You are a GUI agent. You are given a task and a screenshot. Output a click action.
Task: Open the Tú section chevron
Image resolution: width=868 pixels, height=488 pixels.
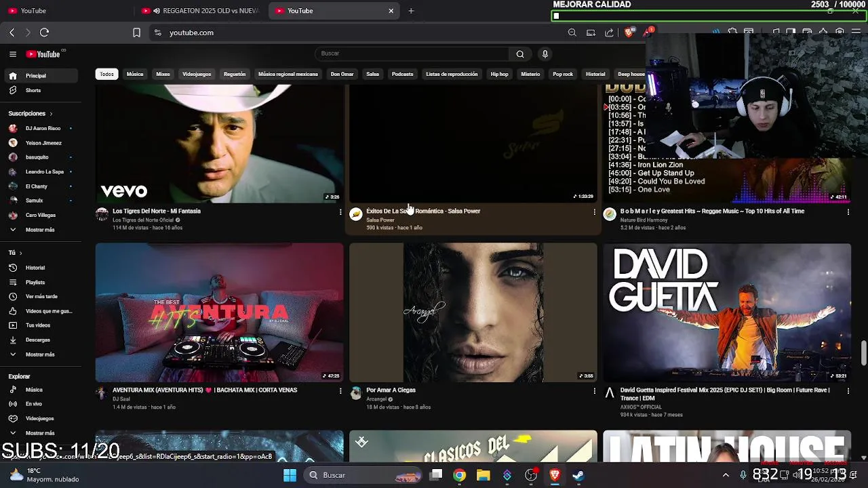point(20,253)
